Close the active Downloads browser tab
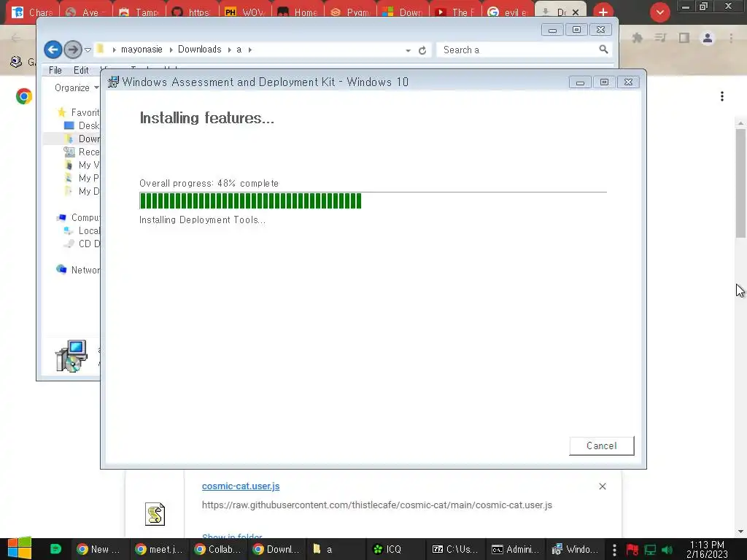 point(576,12)
